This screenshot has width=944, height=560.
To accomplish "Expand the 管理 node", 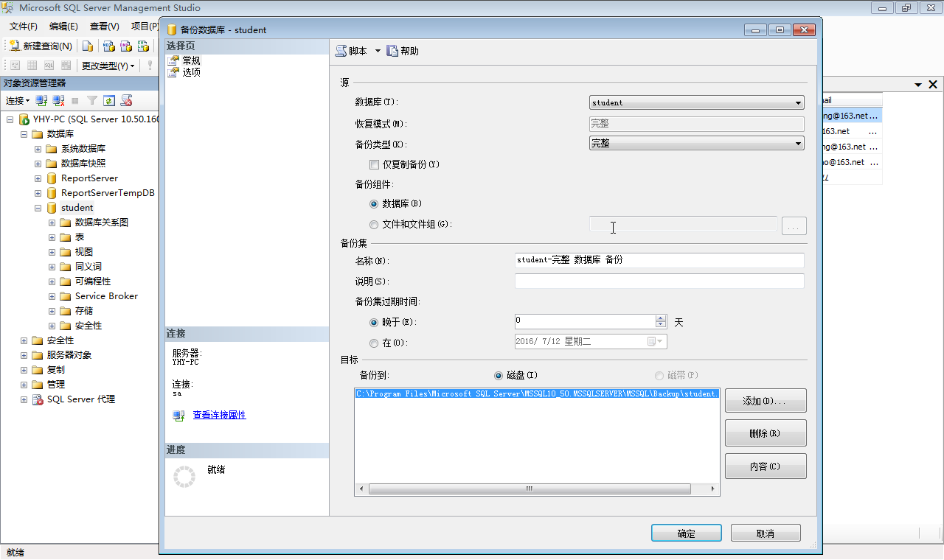I will [x=24, y=385].
